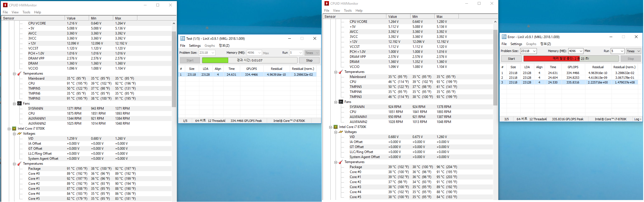Image resolution: width=644 pixels, height=202 pixels.
Task: Click Residual (norm.) column header in Error LinX
Action: click(624, 67)
